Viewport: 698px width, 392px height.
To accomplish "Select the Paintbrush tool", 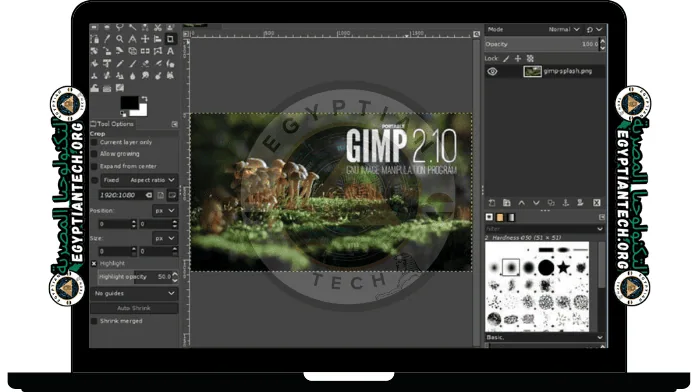I will tap(132, 64).
